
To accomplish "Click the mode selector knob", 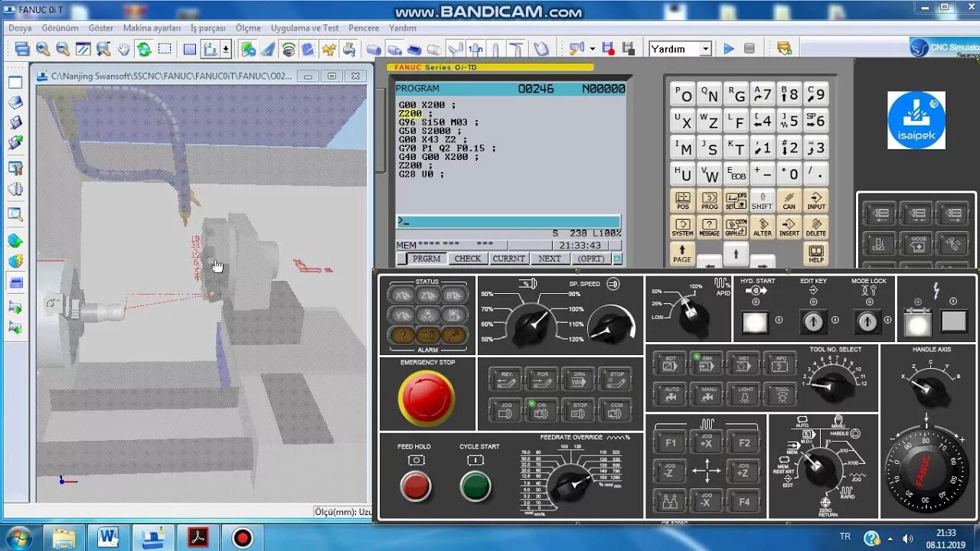I will point(818,468).
